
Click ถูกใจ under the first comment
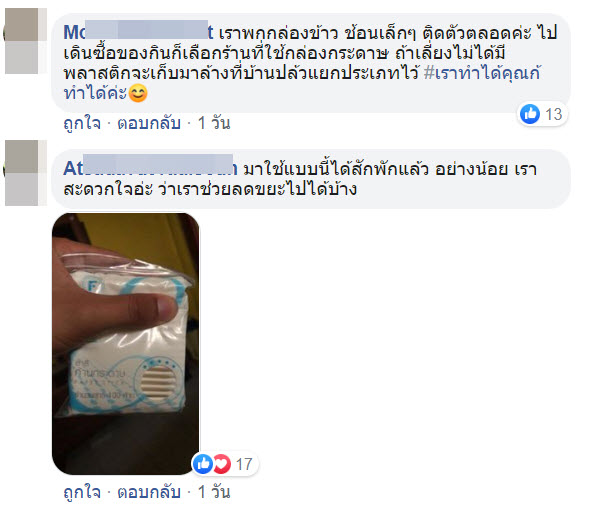tap(82, 123)
